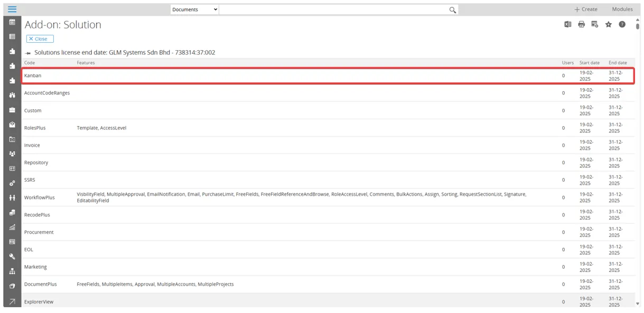Click the scrollbar down arrow
The height and width of the screenshot is (313, 644).
click(638, 303)
